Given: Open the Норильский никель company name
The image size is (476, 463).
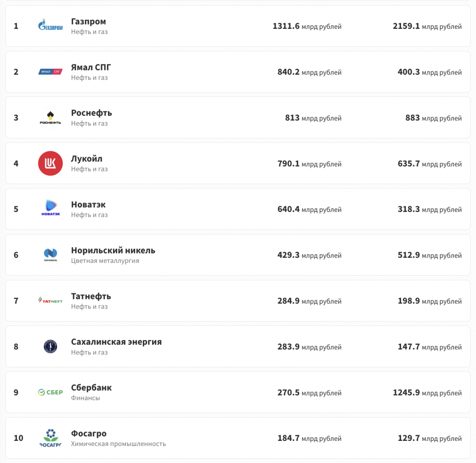Looking at the screenshot, I should (113, 251).
